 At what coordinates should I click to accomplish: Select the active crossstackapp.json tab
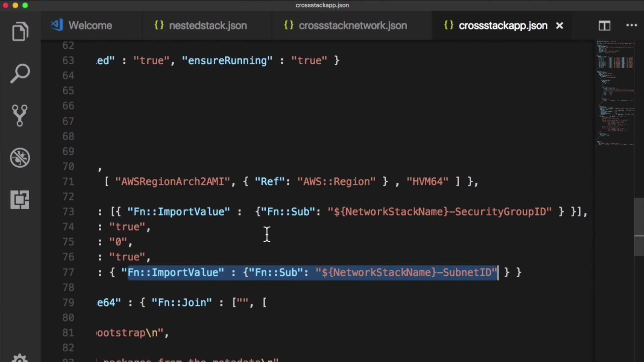(x=502, y=25)
